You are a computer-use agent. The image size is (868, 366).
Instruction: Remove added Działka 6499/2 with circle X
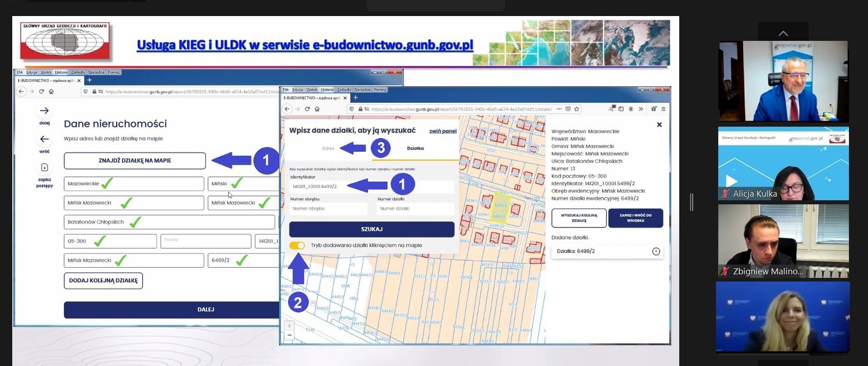(656, 251)
